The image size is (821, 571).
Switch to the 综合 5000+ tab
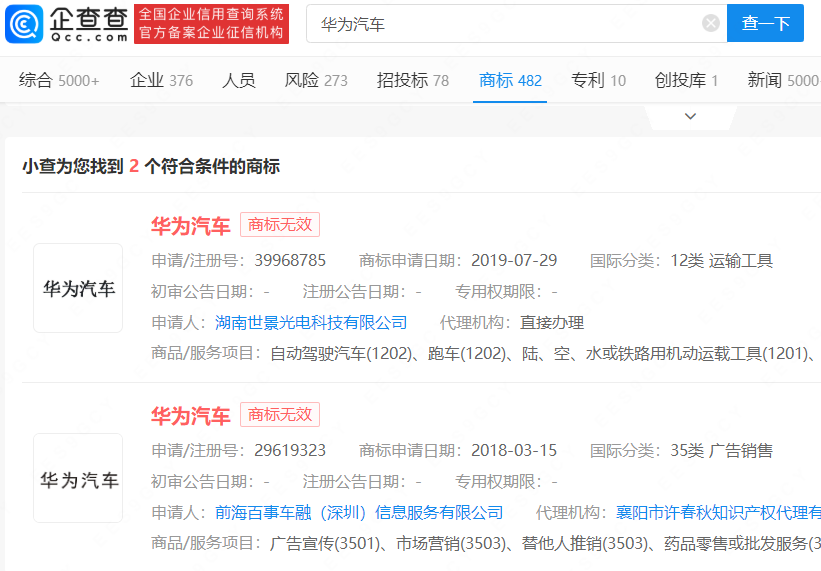59,81
